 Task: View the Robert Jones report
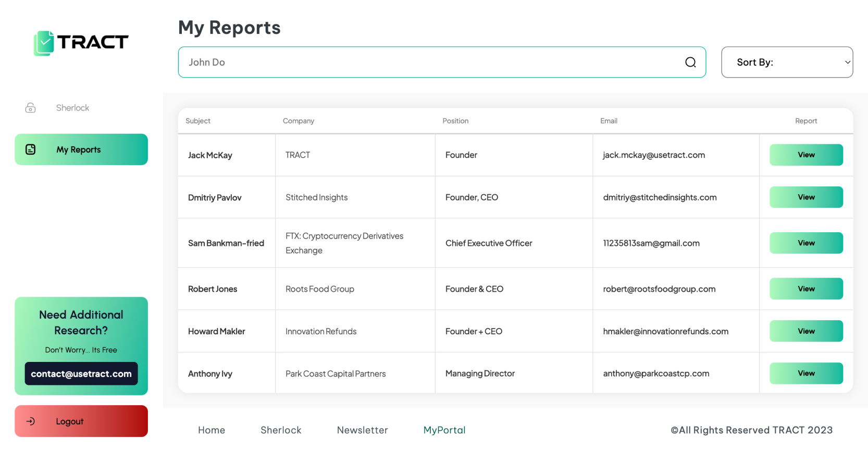806,289
